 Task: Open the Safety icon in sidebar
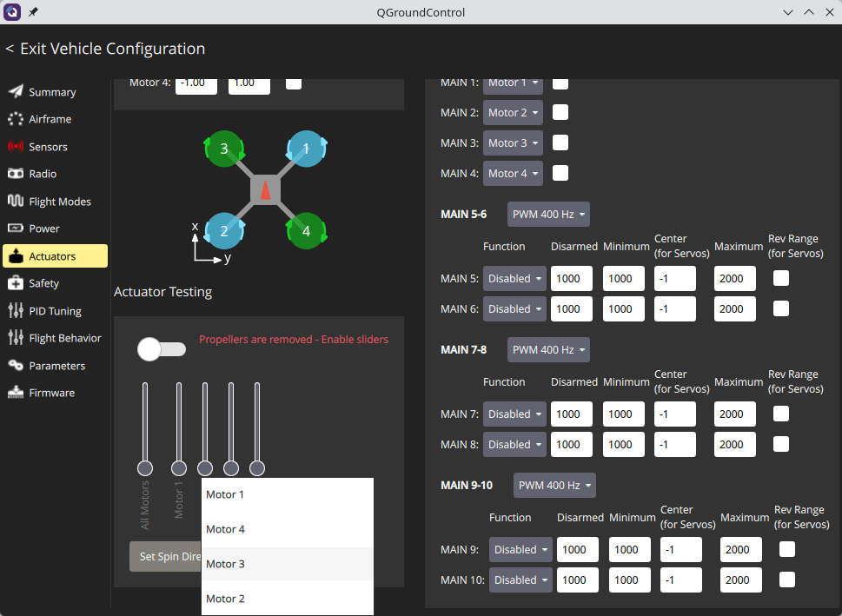pos(16,283)
